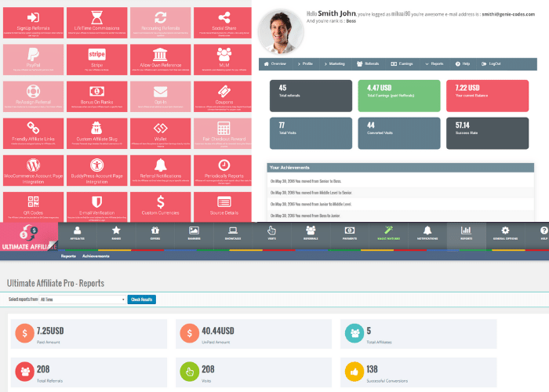Open BuddyPress Account Page Integration tile

[x=97, y=170]
